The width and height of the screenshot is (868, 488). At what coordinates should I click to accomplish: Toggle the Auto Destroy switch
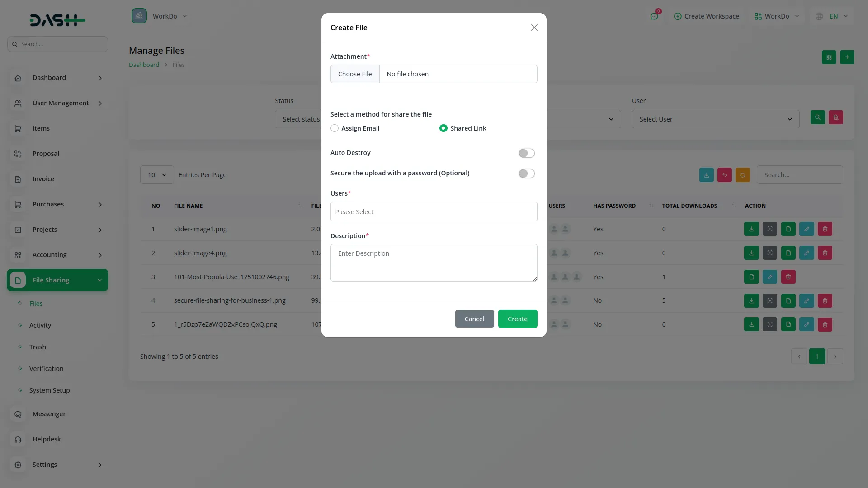click(x=526, y=153)
